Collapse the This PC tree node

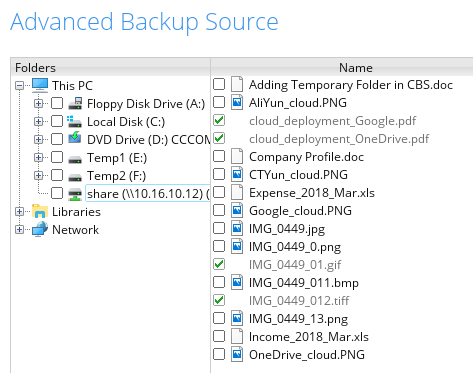19,86
